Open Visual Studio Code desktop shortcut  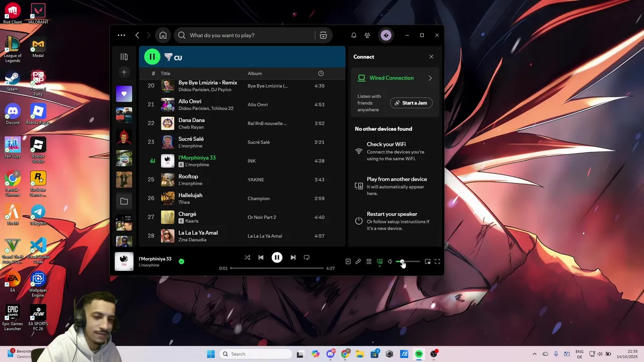pos(38,251)
